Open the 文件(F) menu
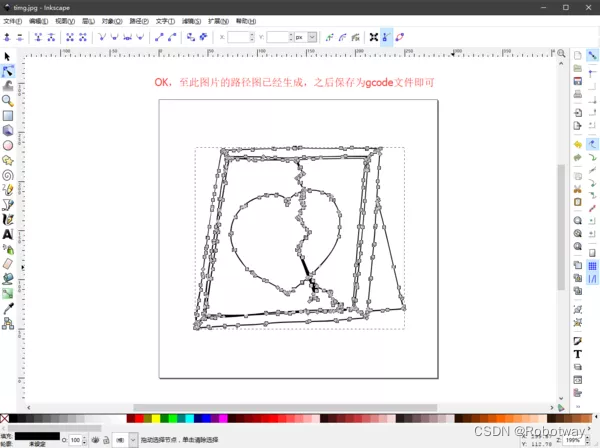Screen dimensions: 600x448 click(x=13, y=21)
